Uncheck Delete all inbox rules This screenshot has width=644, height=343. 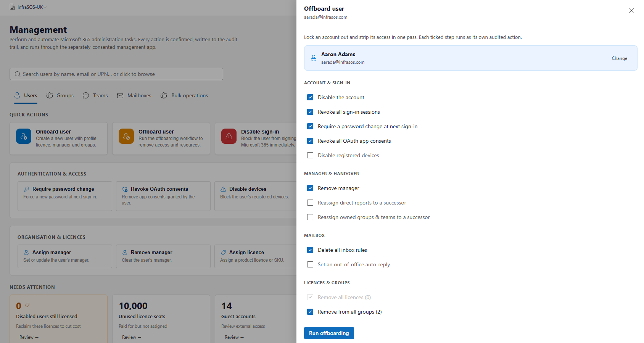(310, 250)
